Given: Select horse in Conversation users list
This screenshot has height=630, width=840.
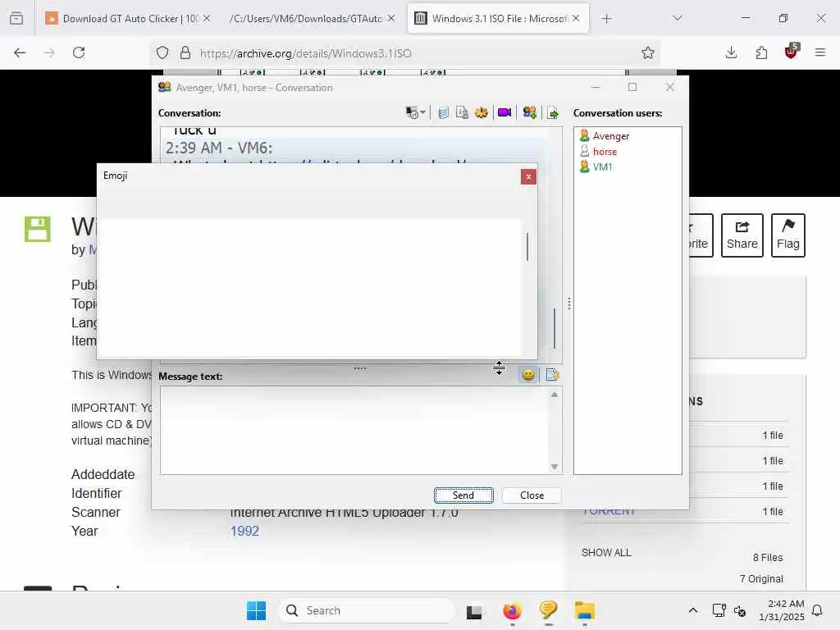Looking at the screenshot, I should tap(605, 152).
